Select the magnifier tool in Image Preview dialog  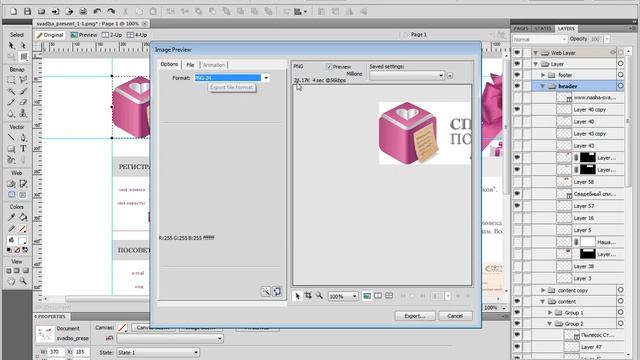319,296
